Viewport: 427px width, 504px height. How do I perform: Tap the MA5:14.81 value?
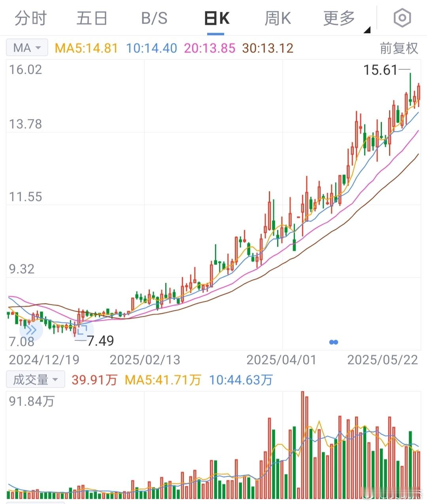pos(86,48)
